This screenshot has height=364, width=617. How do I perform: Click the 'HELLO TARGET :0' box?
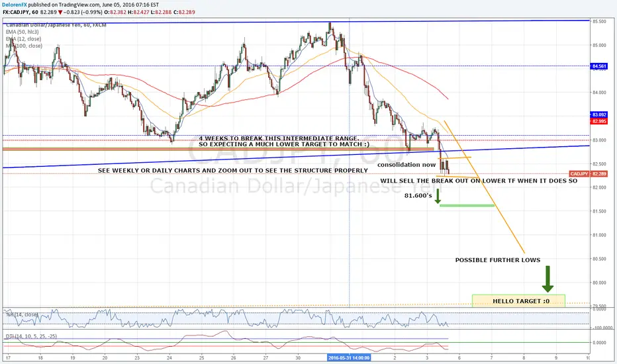[518, 301]
